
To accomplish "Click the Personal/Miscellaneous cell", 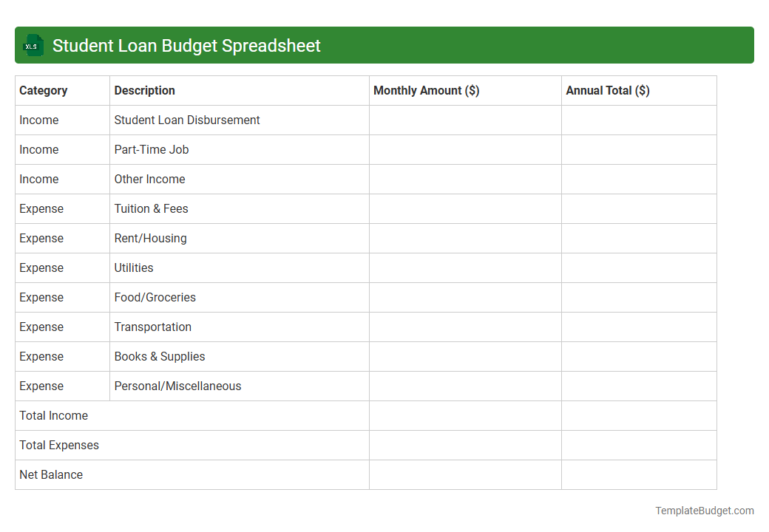I will pyautogui.click(x=177, y=386).
